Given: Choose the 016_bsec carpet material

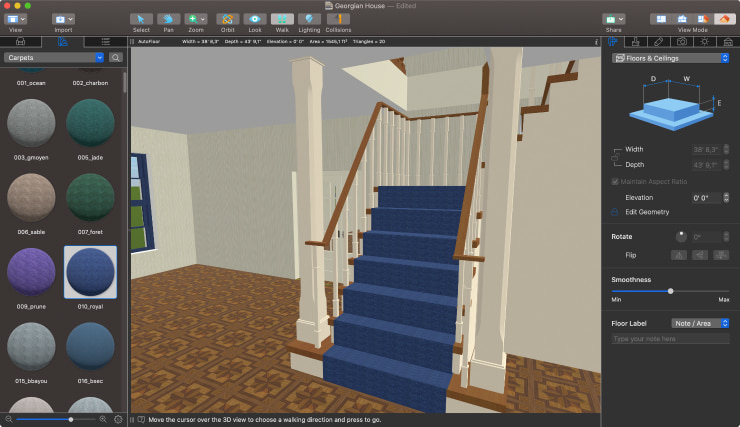Looking at the screenshot, I should point(90,347).
